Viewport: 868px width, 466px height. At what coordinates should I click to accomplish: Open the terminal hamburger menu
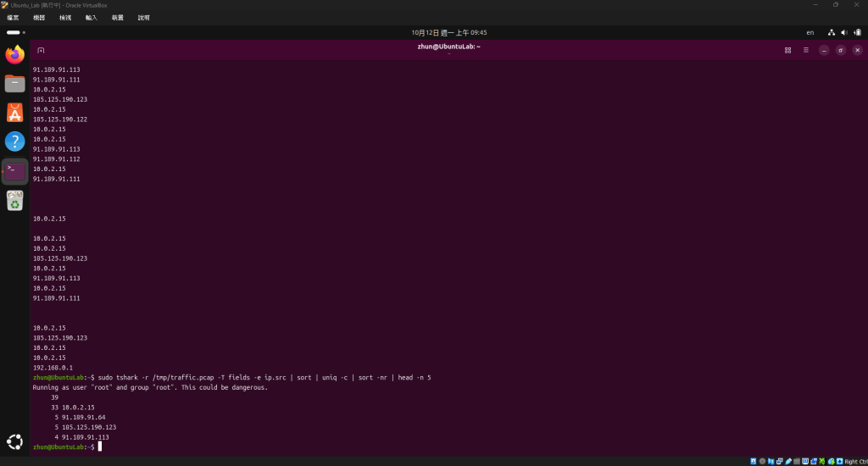tap(806, 50)
